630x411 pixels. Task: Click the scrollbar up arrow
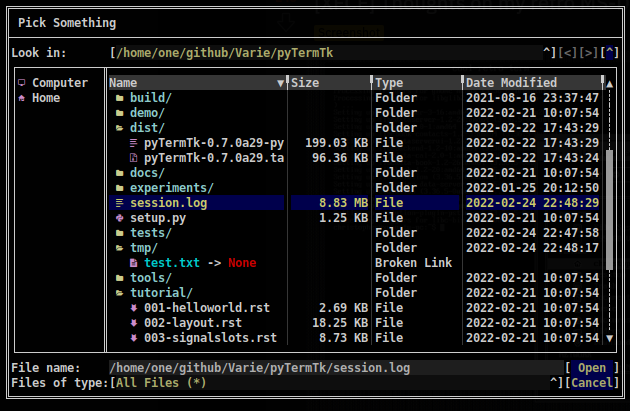click(610, 84)
